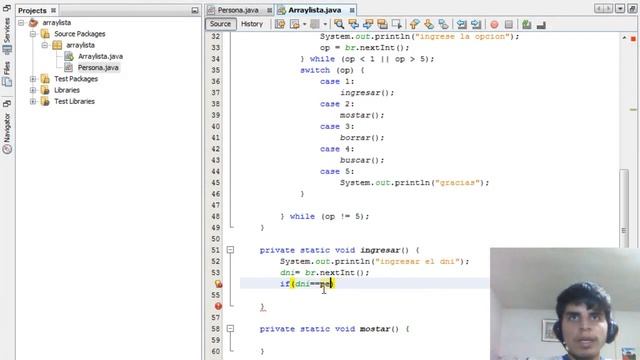Minimize the Projects window
640x360 pixels.
[x=195, y=10]
